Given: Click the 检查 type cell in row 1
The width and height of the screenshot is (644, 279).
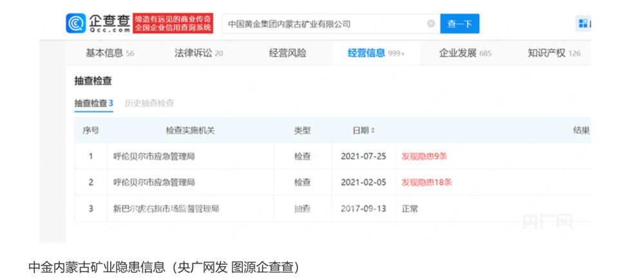Looking at the screenshot, I should tap(302, 156).
